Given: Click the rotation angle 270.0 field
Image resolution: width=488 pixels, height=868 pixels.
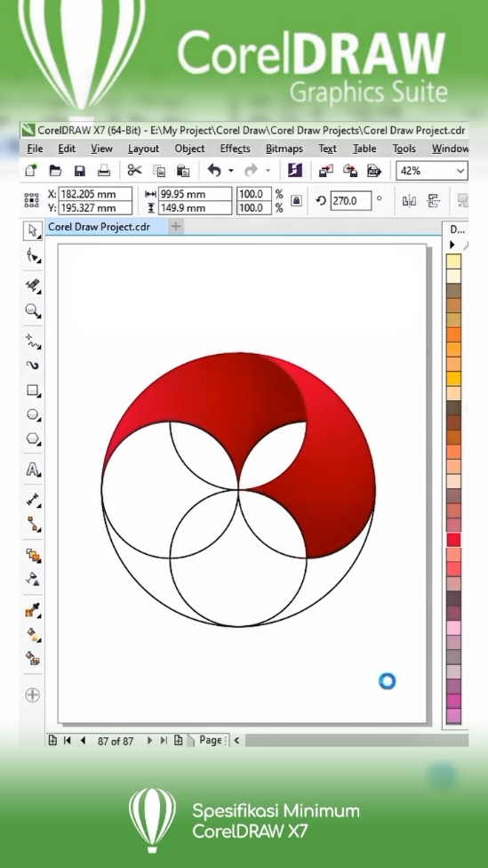Looking at the screenshot, I should click(351, 200).
